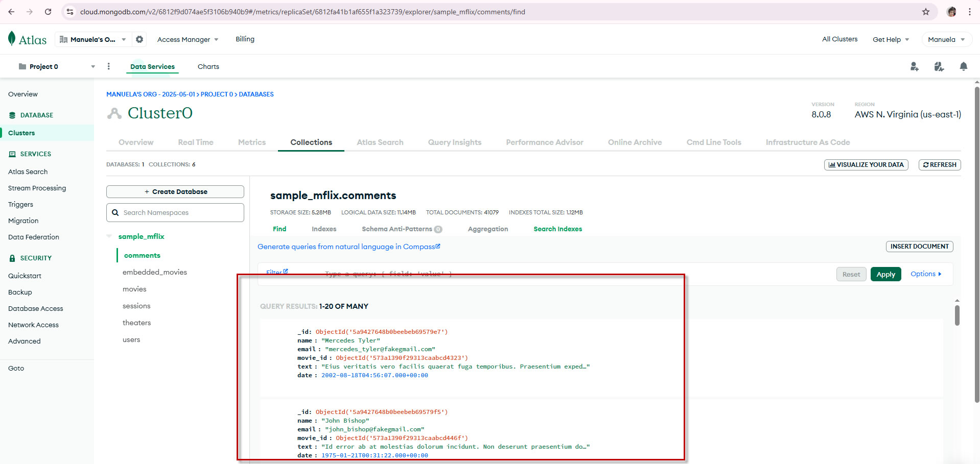
Task: Switch to the Real Time tab
Action: (x=196, y=142)
